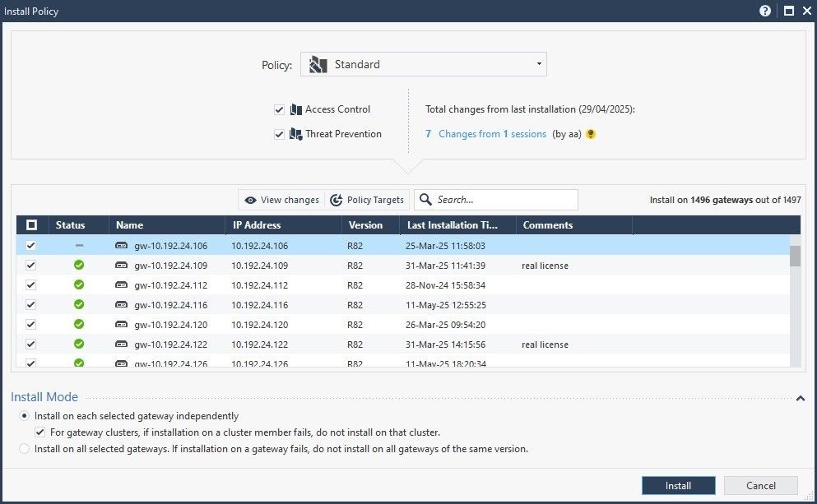Click the gateway icon for gw-10.192.24.106
The image size is (817, 504).
point(122,245)
